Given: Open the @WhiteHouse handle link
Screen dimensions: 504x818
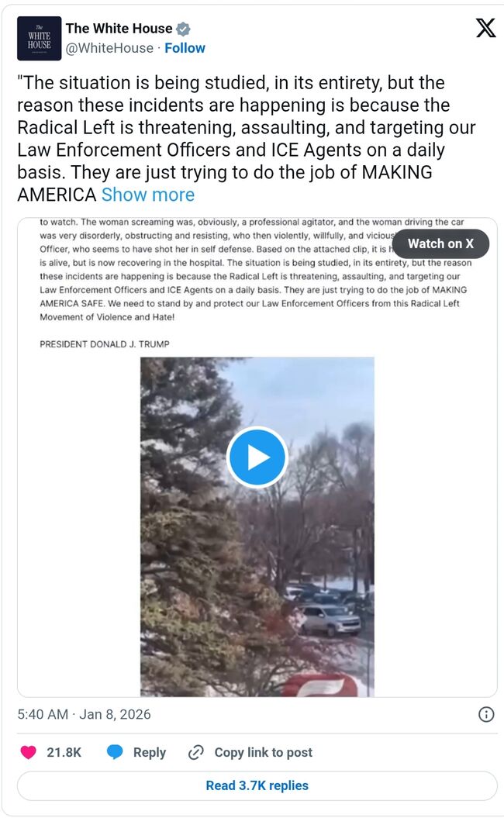Looking at the screenshot, I should [x=109, y=48].
